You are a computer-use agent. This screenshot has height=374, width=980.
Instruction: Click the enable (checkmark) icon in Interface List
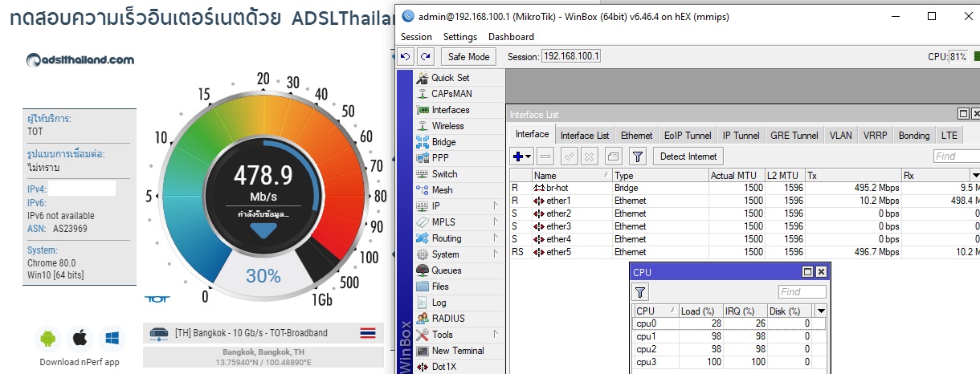pos(569,157)
